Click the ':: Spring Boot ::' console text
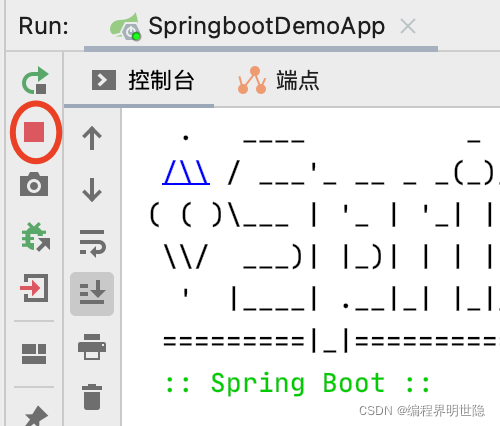The width and height of the screenshot is (500, 426). 298,383
